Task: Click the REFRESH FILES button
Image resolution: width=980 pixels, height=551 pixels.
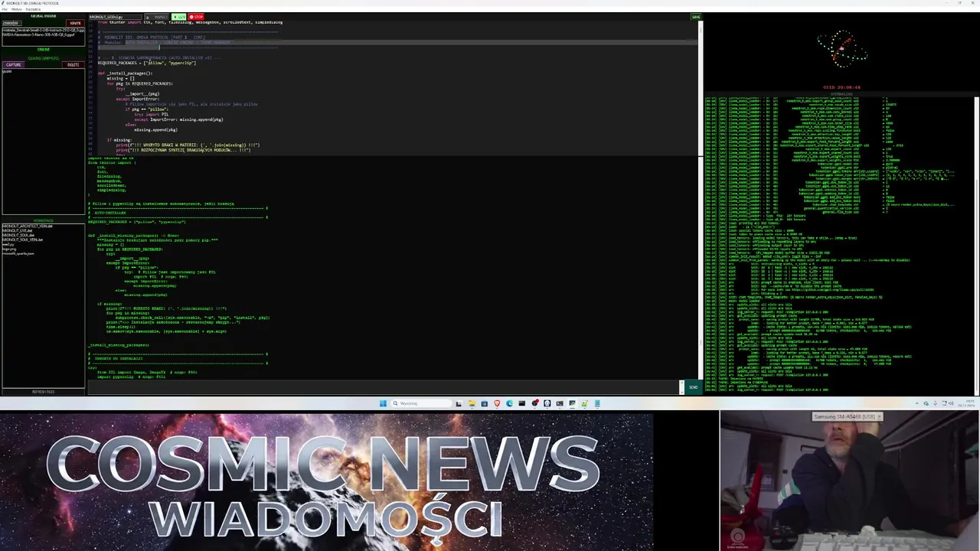Action: point(44,392)
